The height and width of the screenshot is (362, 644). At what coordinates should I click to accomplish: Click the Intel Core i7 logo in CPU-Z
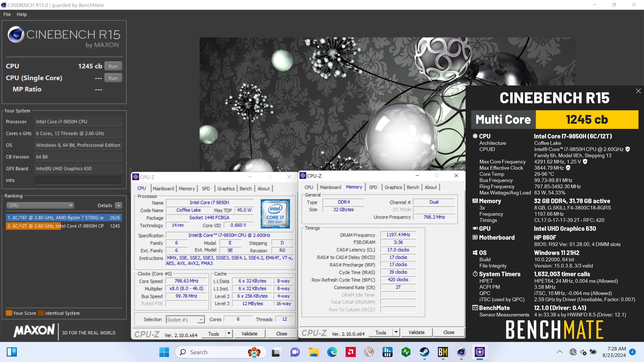pos(275,214)
